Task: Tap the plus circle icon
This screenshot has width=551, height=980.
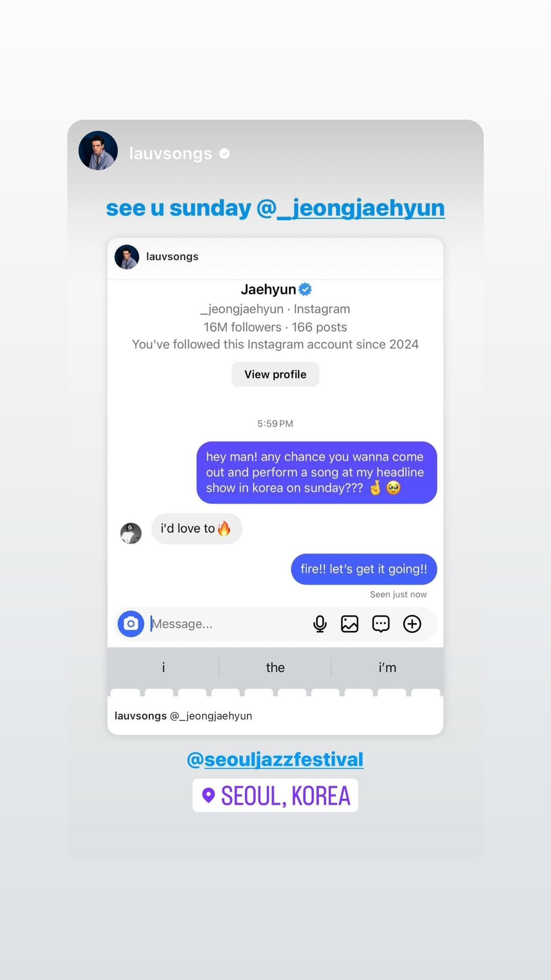Action: click(412, 624)
